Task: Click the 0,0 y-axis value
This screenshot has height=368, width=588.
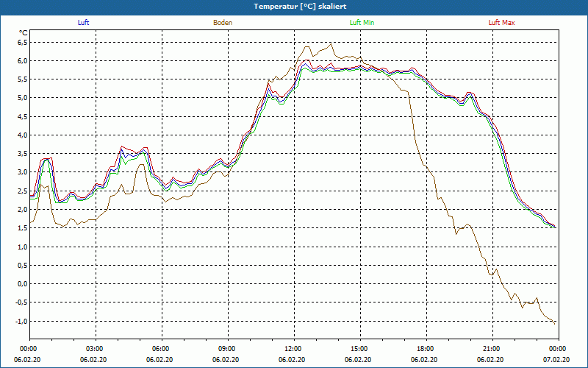Action: [23, 284]
